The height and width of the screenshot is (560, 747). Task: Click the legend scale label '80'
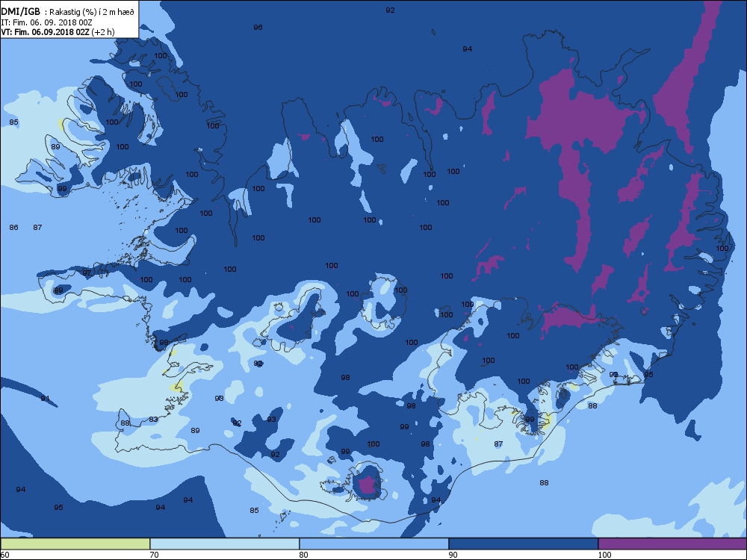point(303,555)
